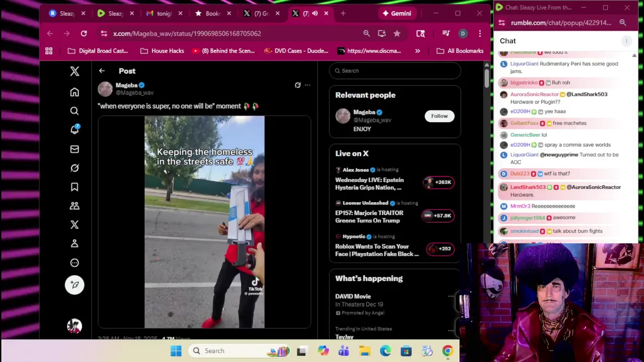Mute audio on the active X tab
Screen dimensions: 644x362
314,14
